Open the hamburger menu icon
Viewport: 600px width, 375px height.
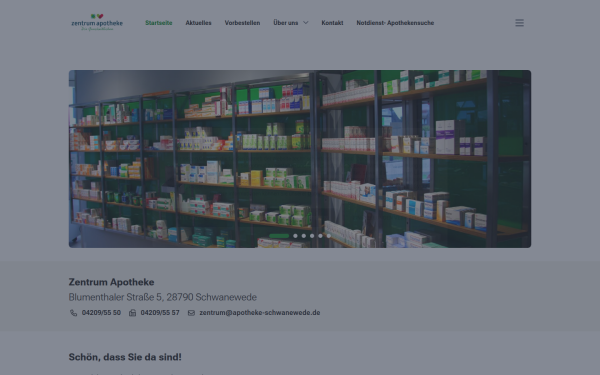click(x=519, y=23)
